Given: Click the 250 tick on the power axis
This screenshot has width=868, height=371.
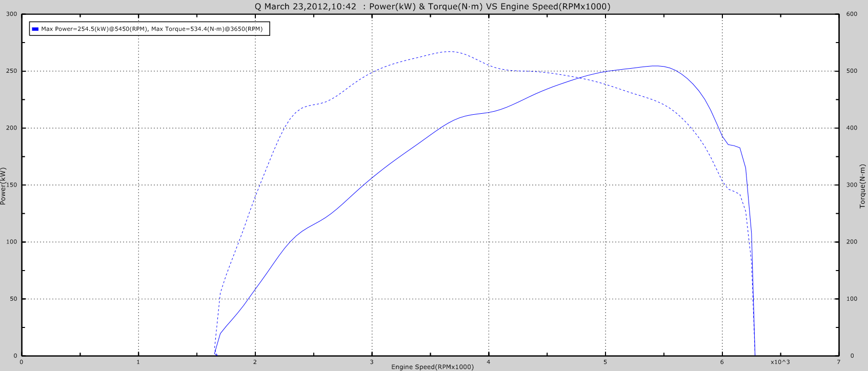Looking at the screenshot, I should tap(12, 71).
